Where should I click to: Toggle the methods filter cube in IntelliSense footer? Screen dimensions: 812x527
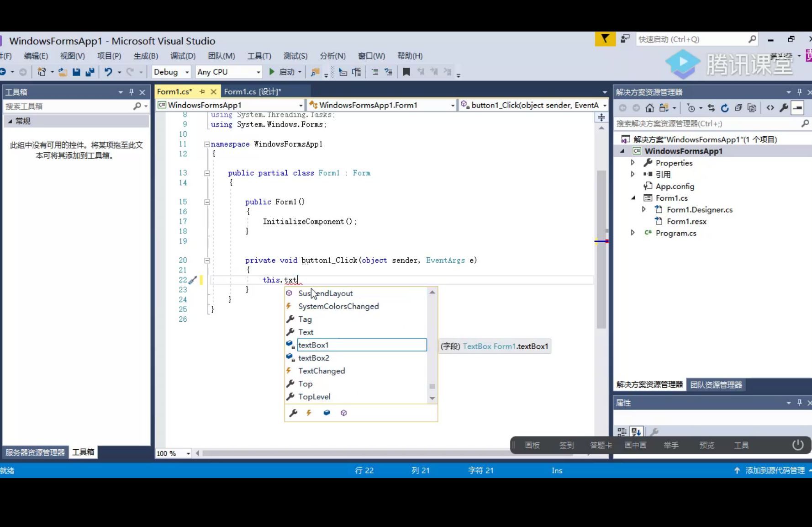point(343,413)
